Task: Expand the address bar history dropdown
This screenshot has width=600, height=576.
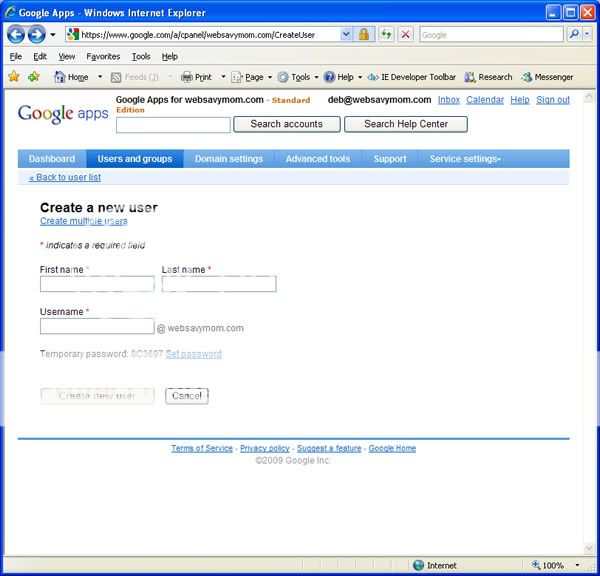Action: [346, 35]
